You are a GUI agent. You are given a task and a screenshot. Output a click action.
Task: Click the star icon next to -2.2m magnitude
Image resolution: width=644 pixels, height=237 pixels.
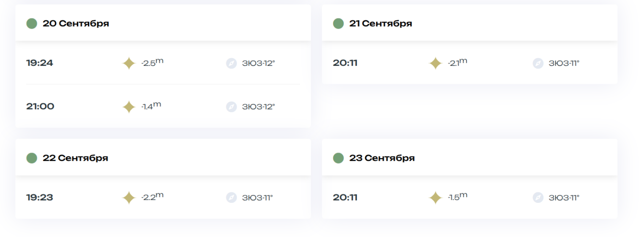pos(128,198)
